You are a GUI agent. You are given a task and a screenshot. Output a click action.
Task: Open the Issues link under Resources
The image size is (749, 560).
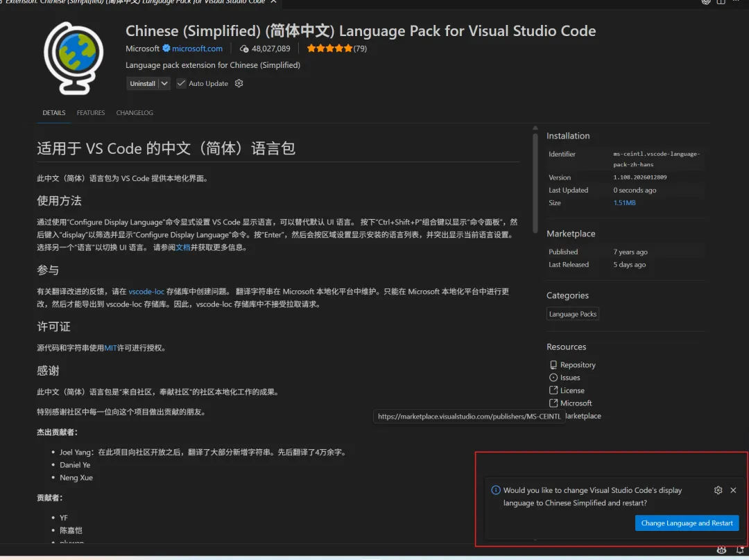click(x=570, y=378)
